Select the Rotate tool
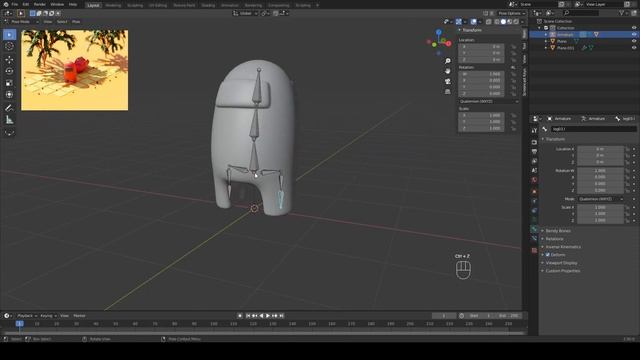Image resolution: width=640 pixels, height=360 pixels. (x=9, y=71)
